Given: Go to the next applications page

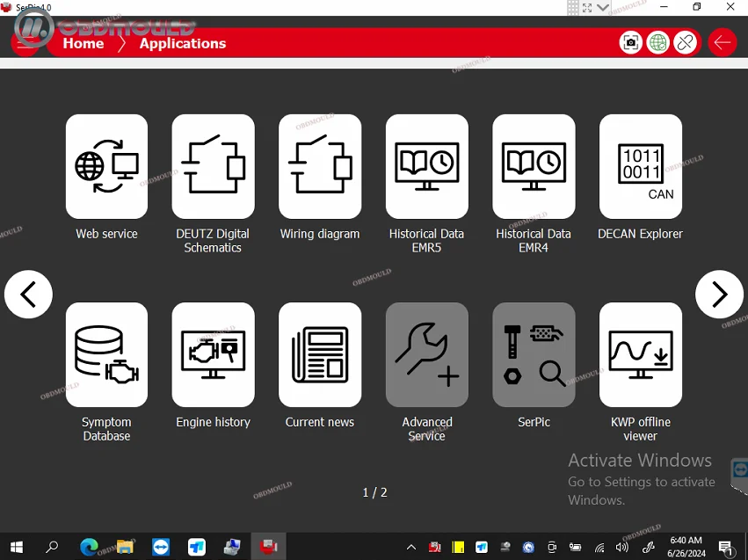Looking at the screenshot, I should pyautogui.click(x=719, y=295).
